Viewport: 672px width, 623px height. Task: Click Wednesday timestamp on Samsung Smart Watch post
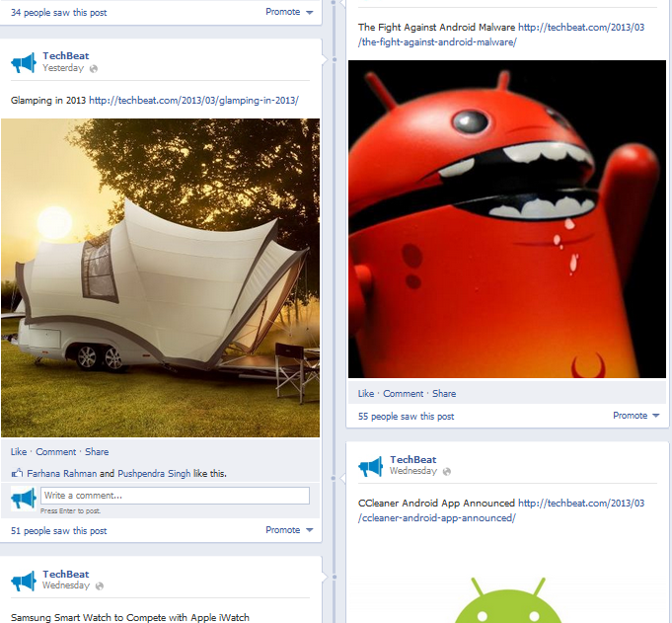pyautogui.click(x=66, y=585)
